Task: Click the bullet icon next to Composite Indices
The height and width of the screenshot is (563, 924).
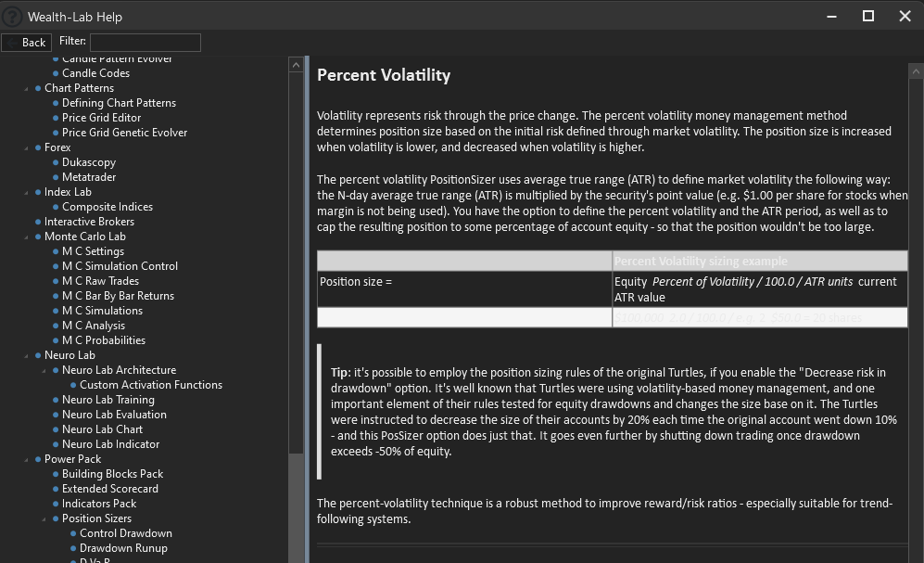Action: tap(56, 207)
